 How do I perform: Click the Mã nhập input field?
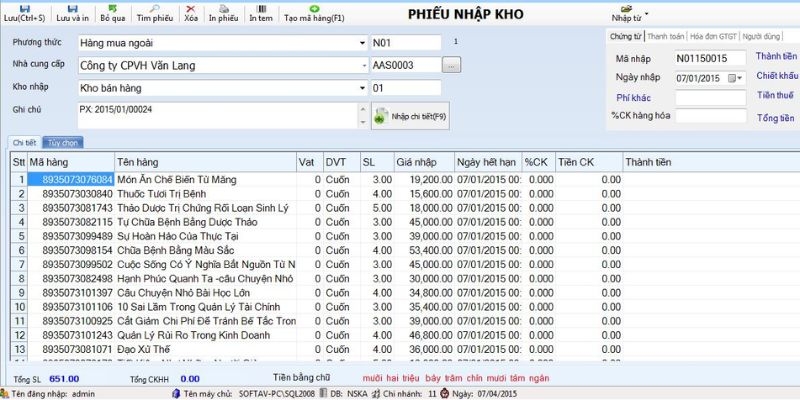(710, 59)
